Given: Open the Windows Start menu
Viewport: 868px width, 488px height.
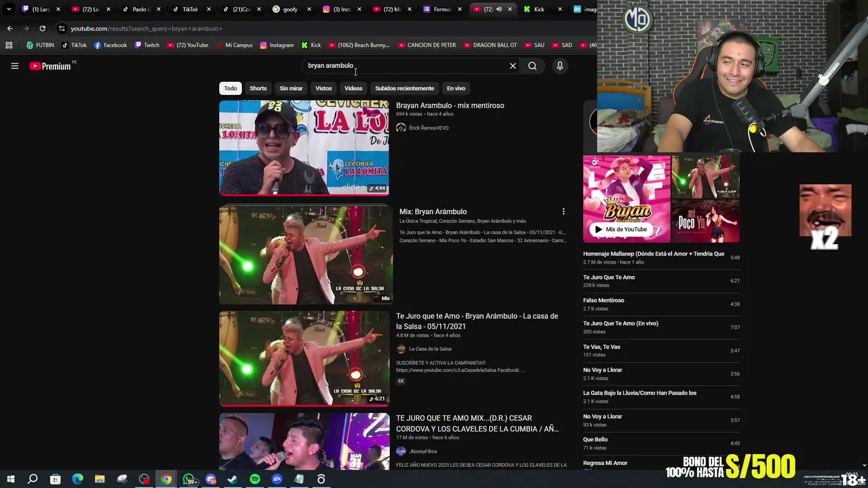Looking at the screenshot, I should [10, 479].
